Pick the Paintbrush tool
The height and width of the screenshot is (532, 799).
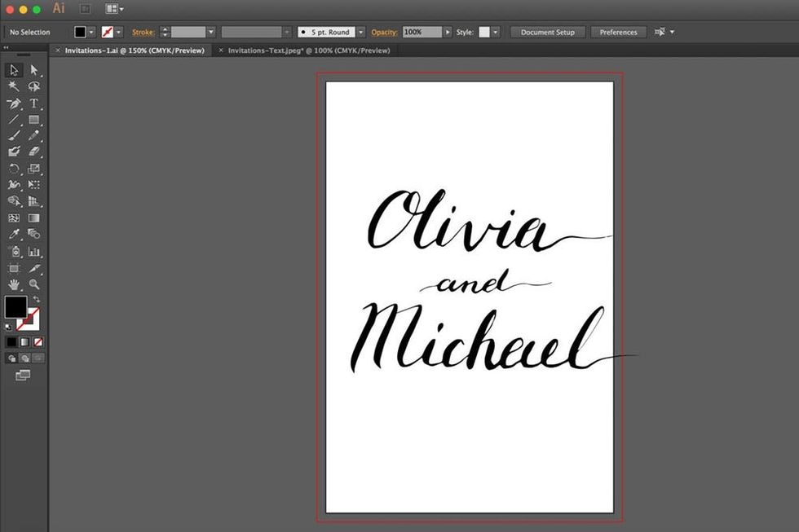tap(14, 136)
